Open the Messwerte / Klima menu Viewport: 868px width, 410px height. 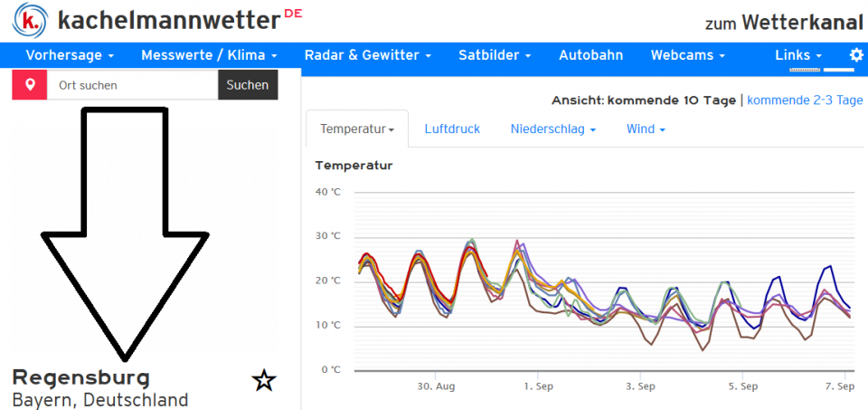[209, 55]
